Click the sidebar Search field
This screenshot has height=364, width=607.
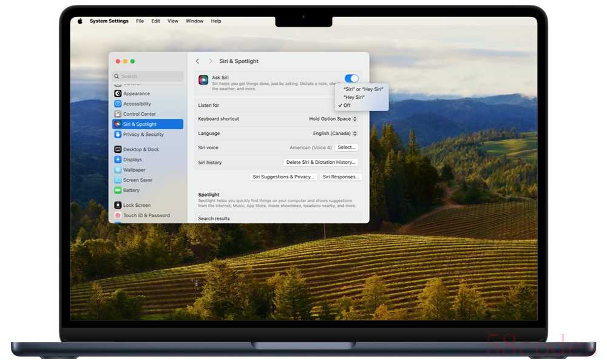tap(148, 76)
